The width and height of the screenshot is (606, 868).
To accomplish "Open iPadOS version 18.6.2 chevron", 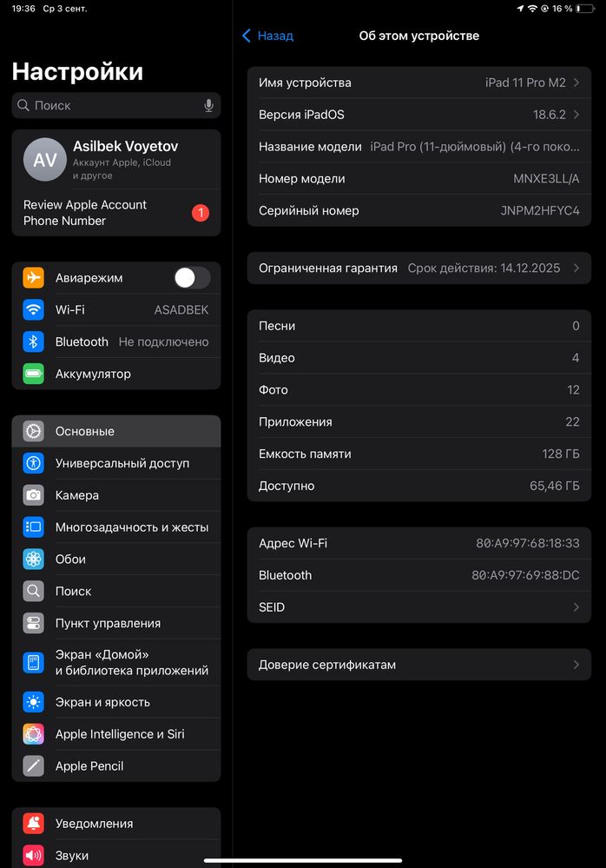I will point(576,115).
